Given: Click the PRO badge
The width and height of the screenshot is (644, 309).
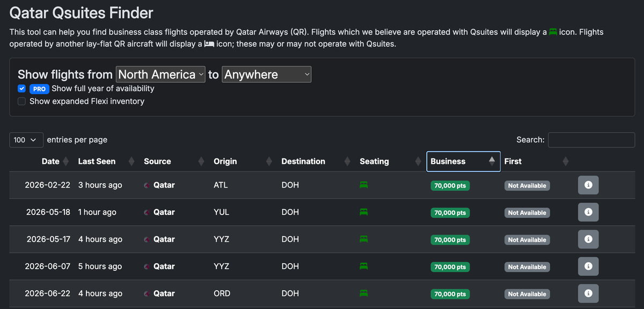Looking at the screenshot, I should (40, 89).
